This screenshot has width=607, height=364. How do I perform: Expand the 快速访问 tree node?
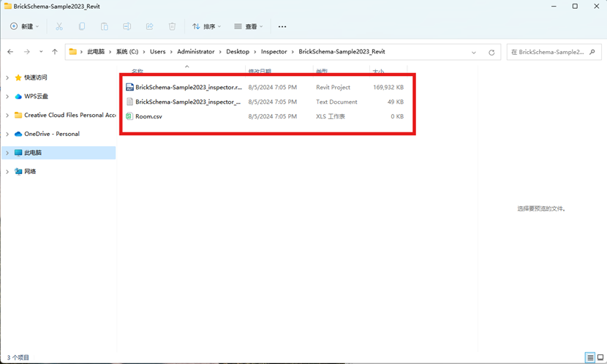click(7, 77)
